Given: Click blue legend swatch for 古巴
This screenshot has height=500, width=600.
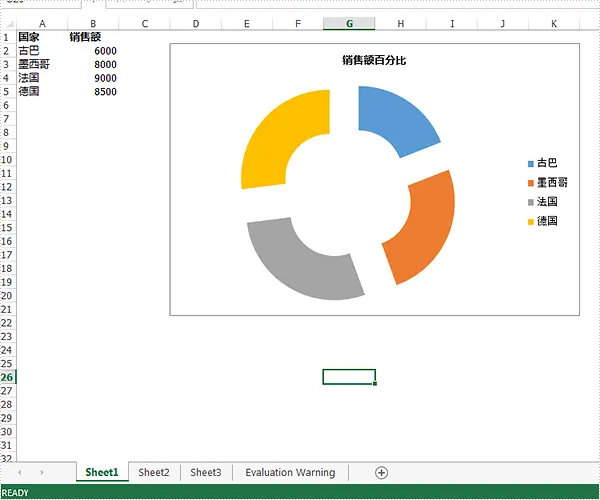Looking at the screenshot, I should click(x=531, y=164).
